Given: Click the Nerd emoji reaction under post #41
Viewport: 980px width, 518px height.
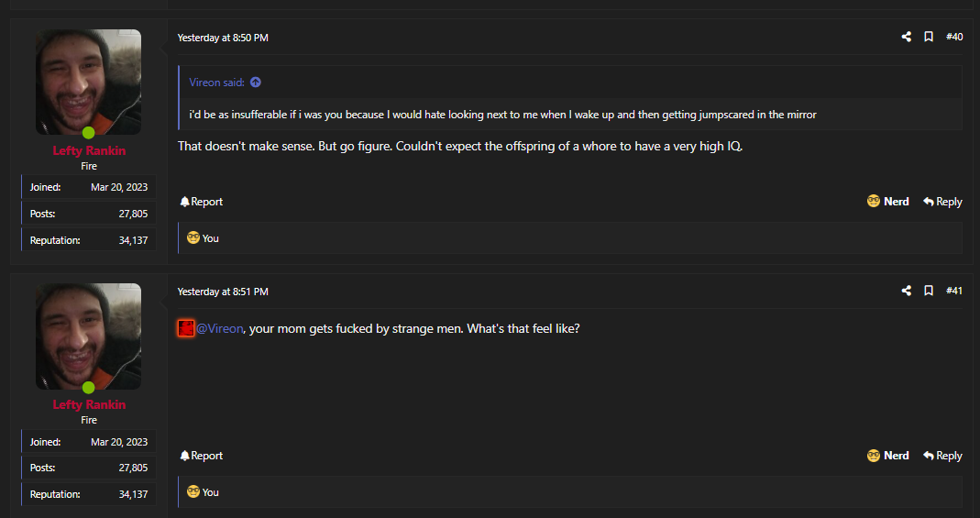Looking at the screenshot, I should (888, 456).
